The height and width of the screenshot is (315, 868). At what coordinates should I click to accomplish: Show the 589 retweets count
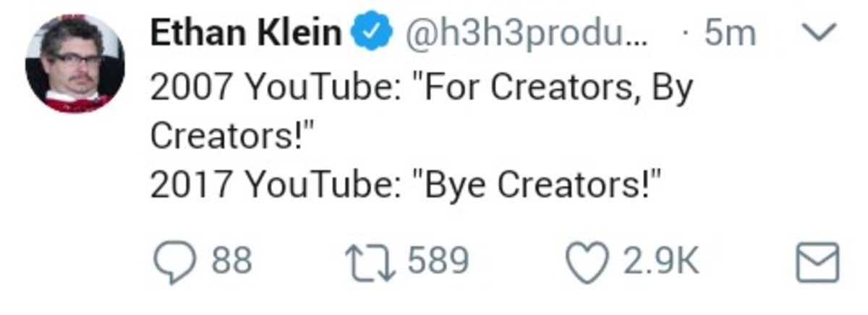click(438, 261)
